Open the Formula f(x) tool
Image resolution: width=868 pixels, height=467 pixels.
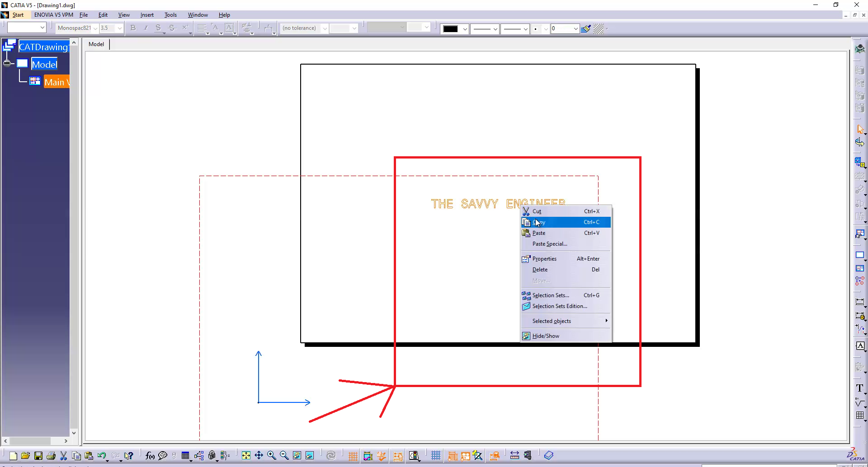150,456
